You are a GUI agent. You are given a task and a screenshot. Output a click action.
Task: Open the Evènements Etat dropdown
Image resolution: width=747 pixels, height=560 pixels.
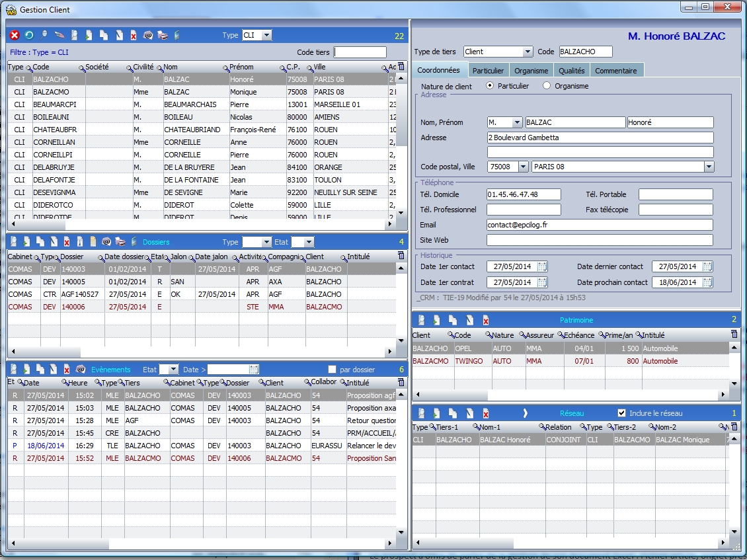[173, 370]
